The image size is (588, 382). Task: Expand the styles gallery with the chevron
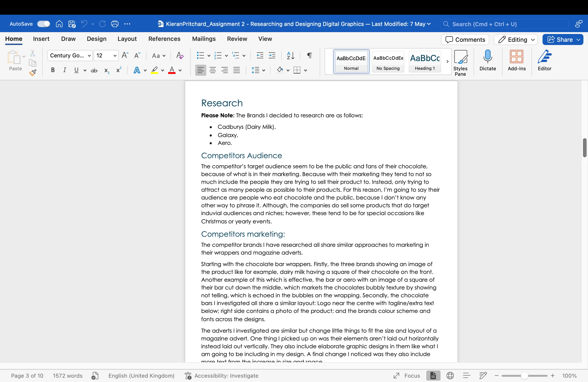click(x=447, y=62)
